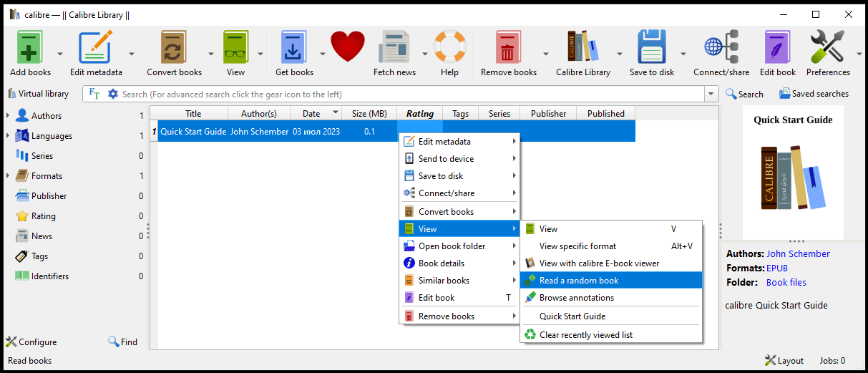Select Publisher in the tag browser
This screenshot has height=373, width=868.
click(x=49, y=195)
